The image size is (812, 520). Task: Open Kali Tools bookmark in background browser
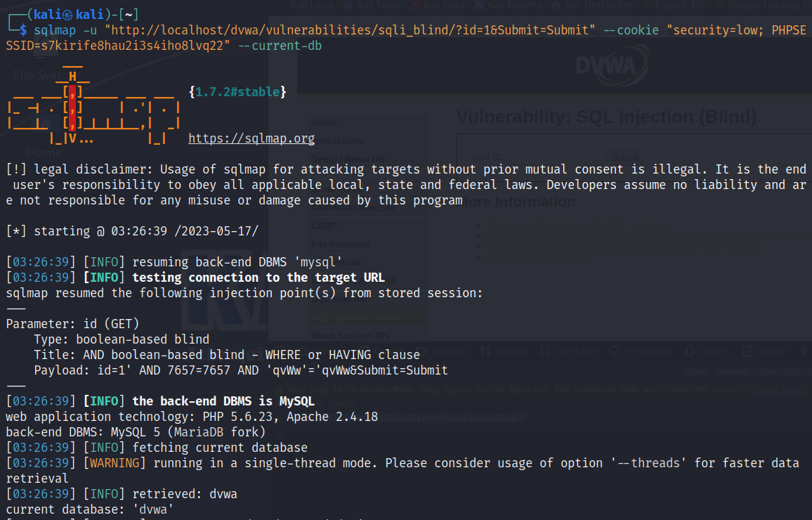(373, 5)
